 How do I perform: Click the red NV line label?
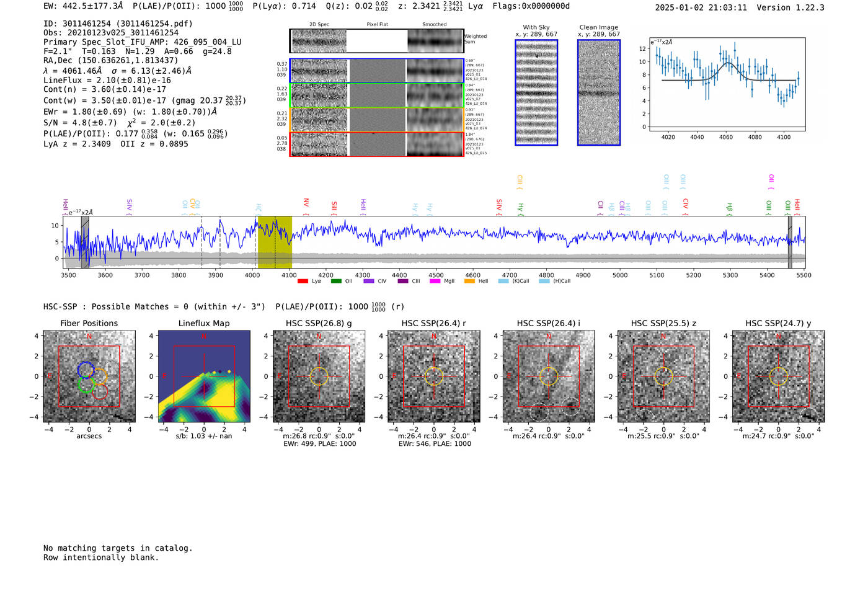[x=306, y=207]
